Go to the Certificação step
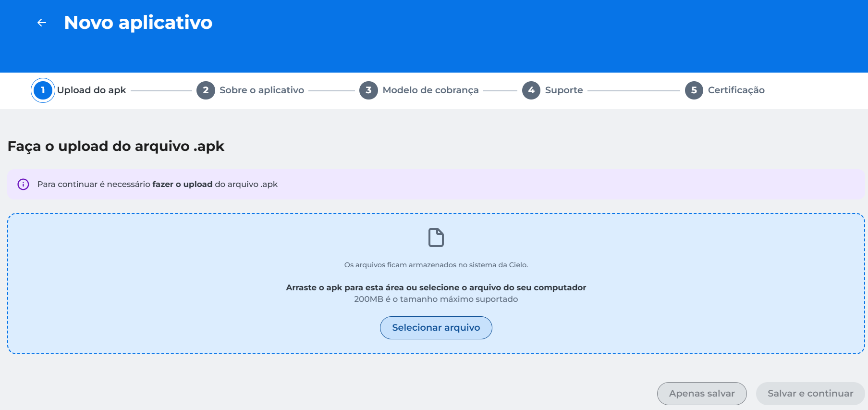Screen dimensions: 868x410 pos(736,90)
